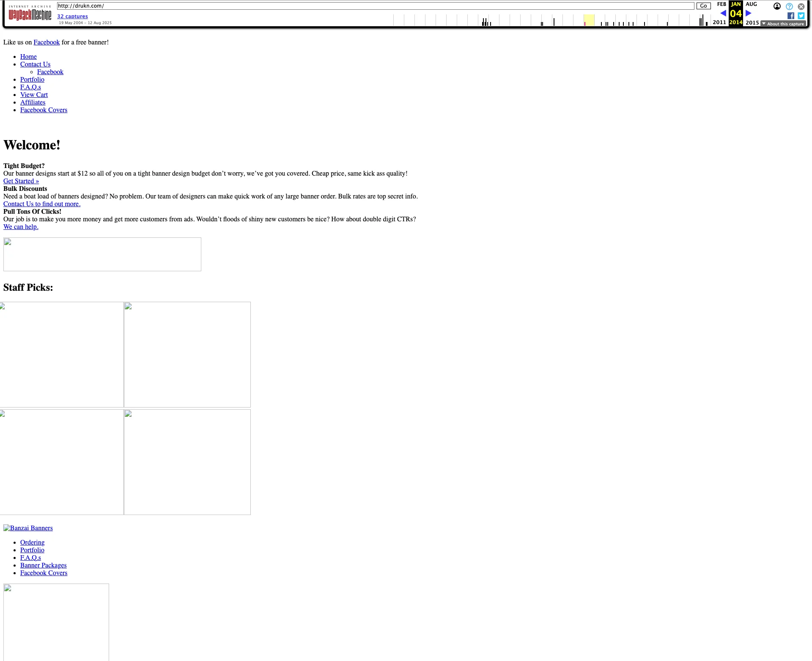Open Banner Packages in footer menu
812x661 pixels.
point(43,565)
